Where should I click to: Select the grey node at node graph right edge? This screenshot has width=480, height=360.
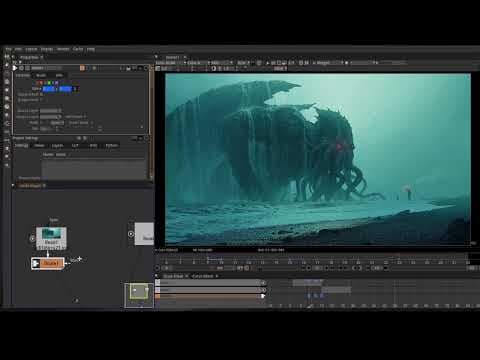pos(144,234)
